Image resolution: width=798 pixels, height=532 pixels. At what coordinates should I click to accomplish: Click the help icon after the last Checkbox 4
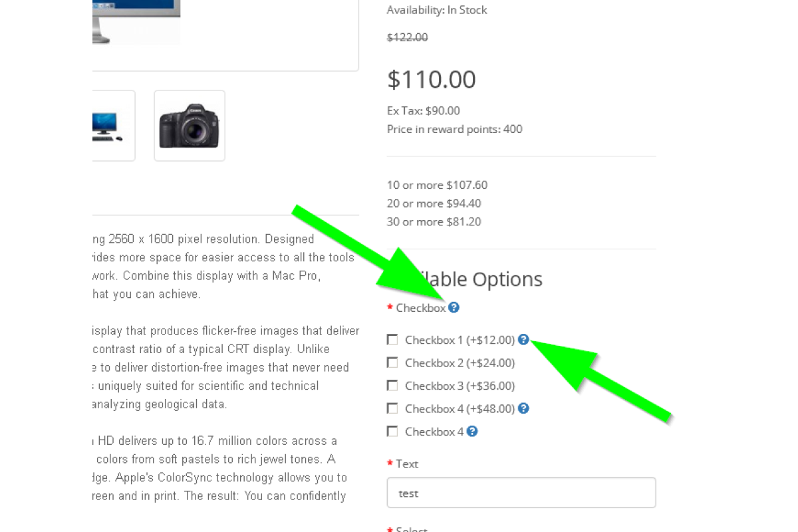tap(472, 431)
